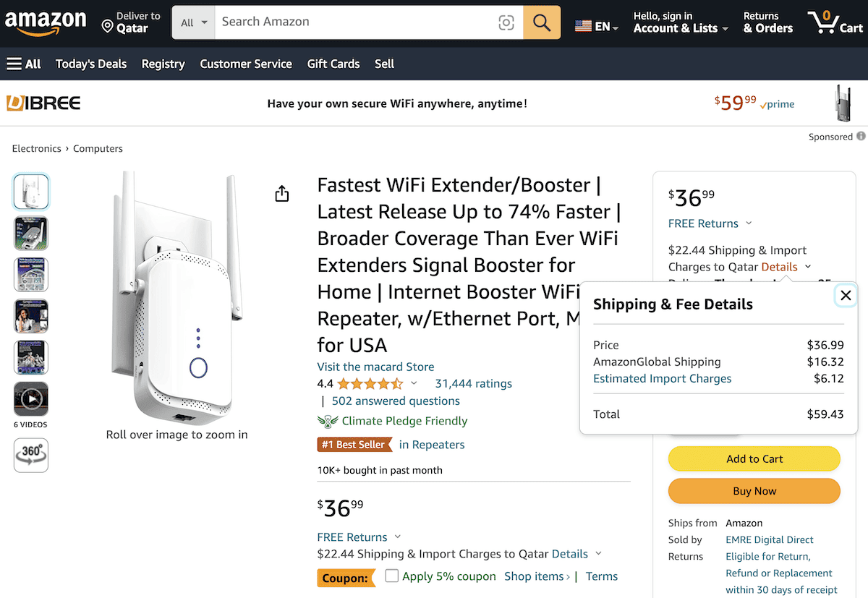The image size is (868, 598).
Task: Click the search magnifier icon
Action: [x=541, y=22]
